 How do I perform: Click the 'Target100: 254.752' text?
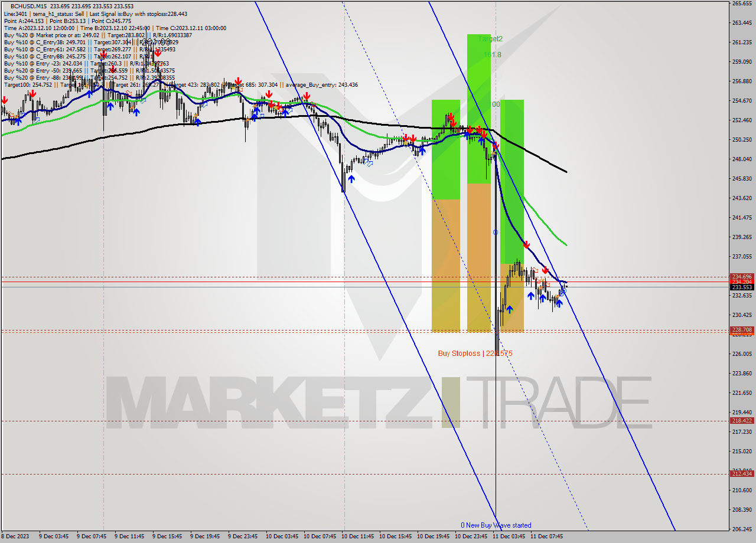28,84
